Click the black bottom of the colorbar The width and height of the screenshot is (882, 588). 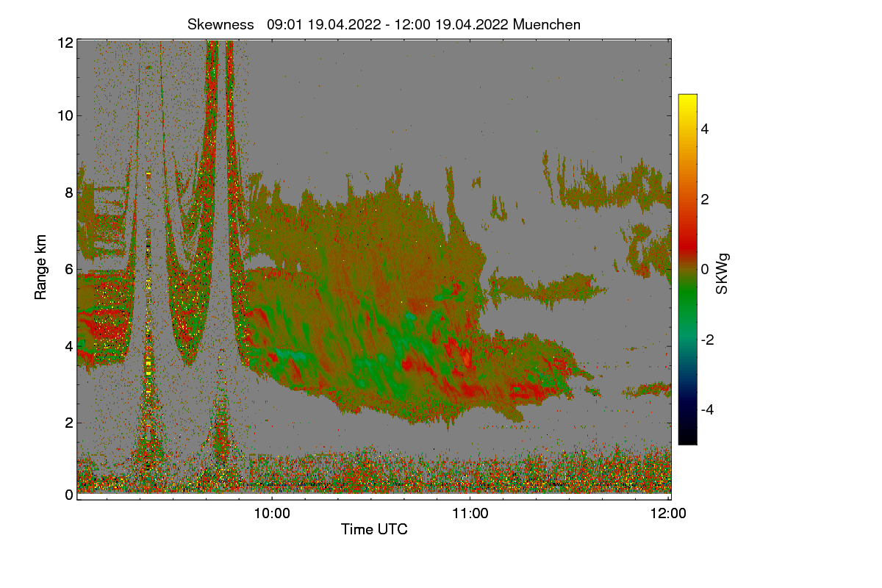pos(687,437)
